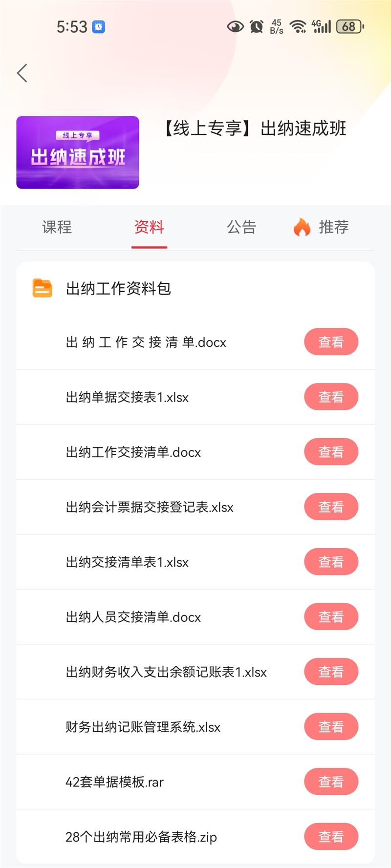This screenshot has width=391, height=868.
Task: Select the 资料 tab
Action: (149, 227)
